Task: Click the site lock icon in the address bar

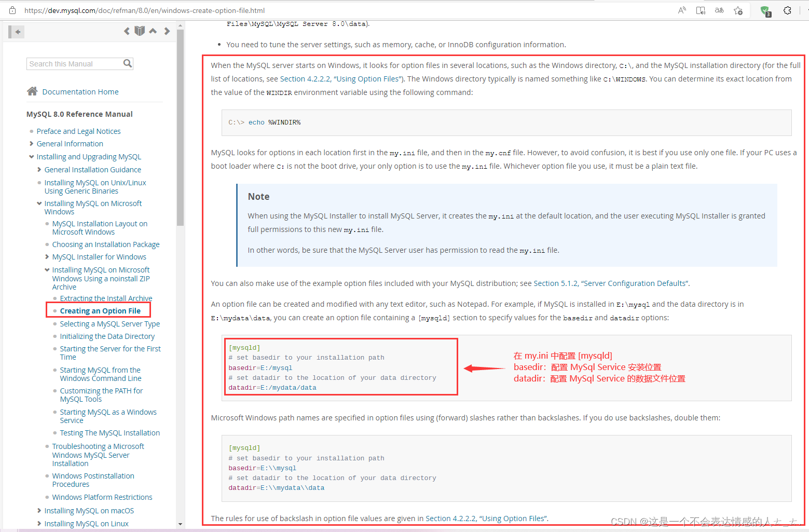Action: 12,10
